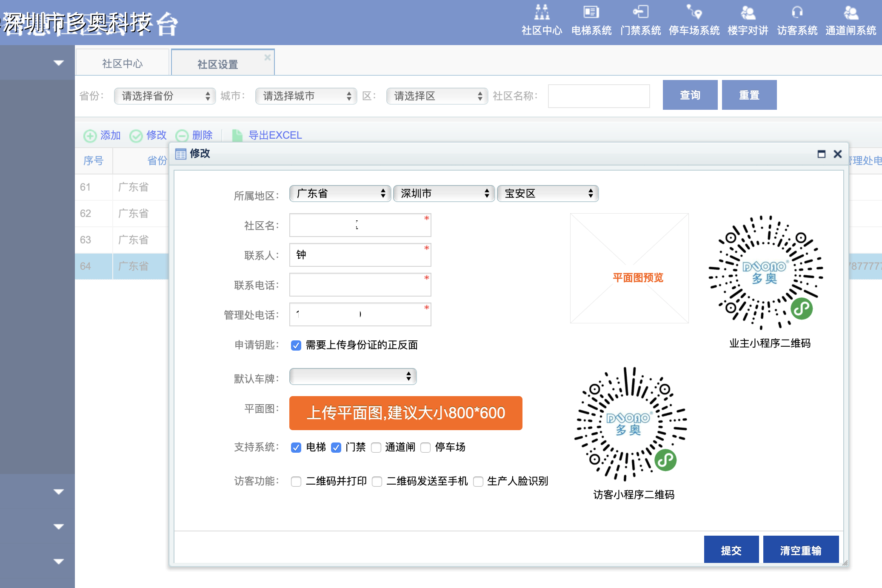Close the 社区设置 tab
The image size is (882, 588).
(x=268, y=57)
